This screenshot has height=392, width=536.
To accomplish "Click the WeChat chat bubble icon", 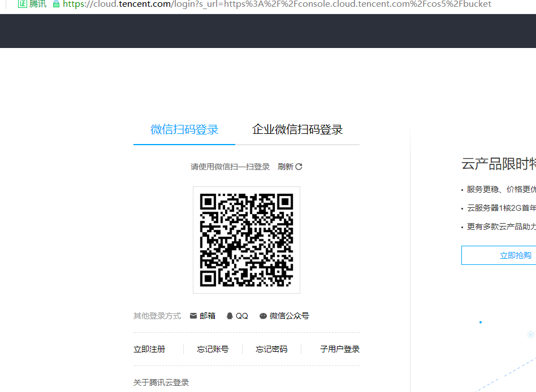I will pos(263,316).
